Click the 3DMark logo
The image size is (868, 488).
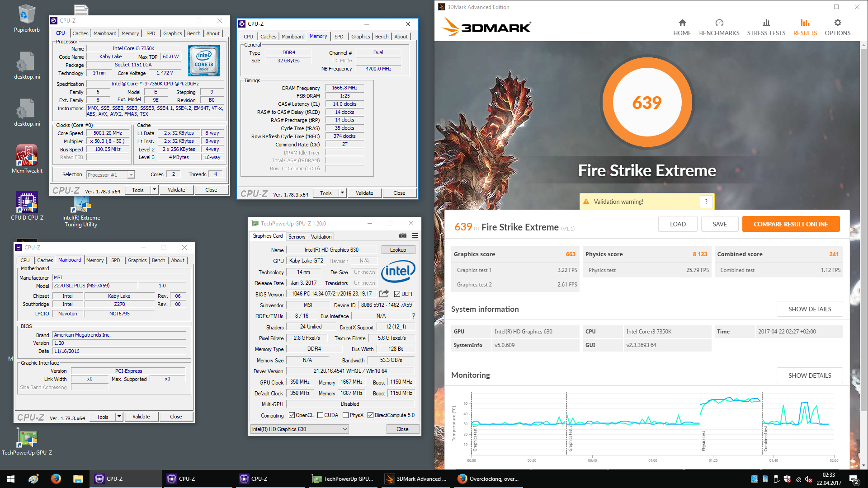pos(486,27)
